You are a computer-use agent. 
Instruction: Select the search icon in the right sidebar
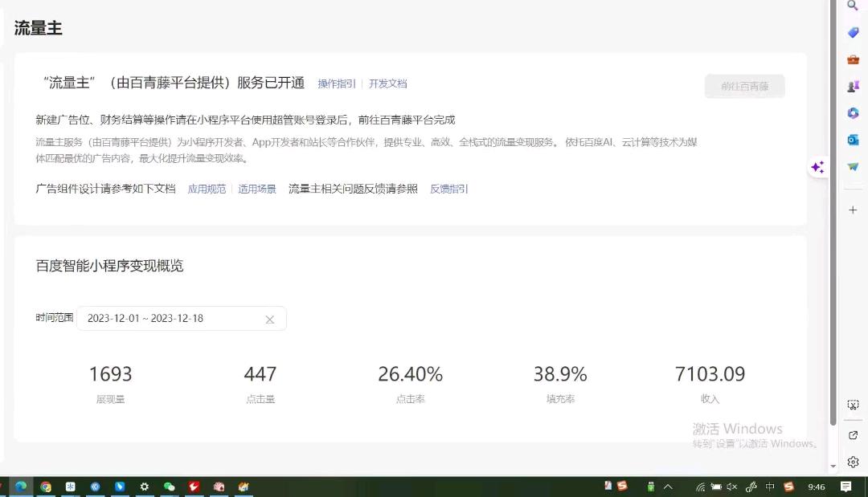click(x=853, y=7)
